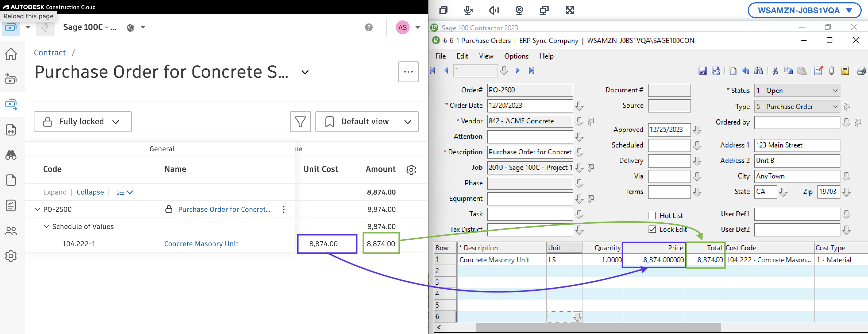This screenshot has height=334, width=868.
Task: Open dropdown beside purchase order title
Action: (x=305, y=72)
